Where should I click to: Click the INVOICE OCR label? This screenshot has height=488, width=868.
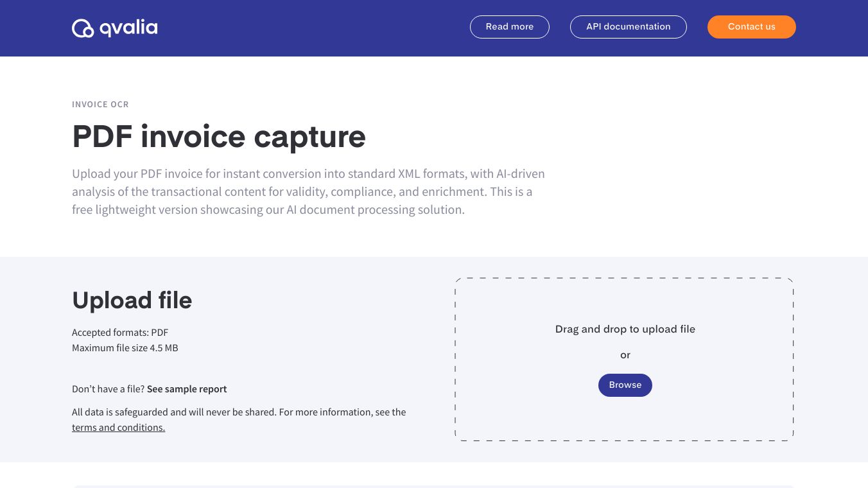coord(100,105)
